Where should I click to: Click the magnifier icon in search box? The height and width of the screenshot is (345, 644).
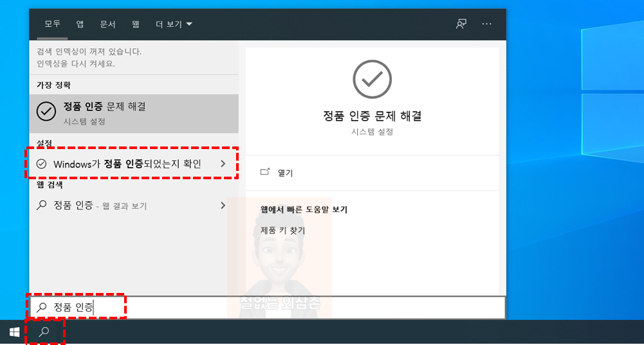(x=41, y=307)
